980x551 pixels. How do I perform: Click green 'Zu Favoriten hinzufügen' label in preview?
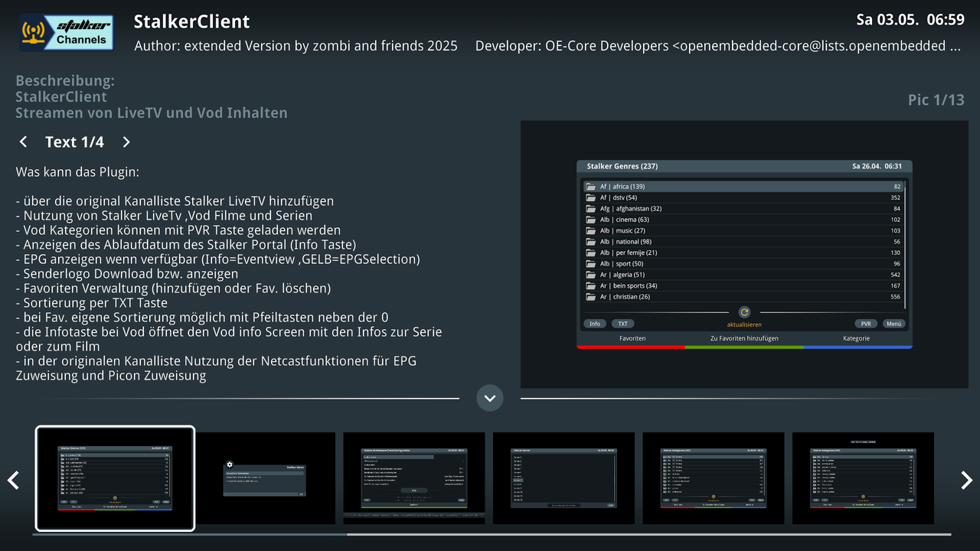click(x=744, y=338)
